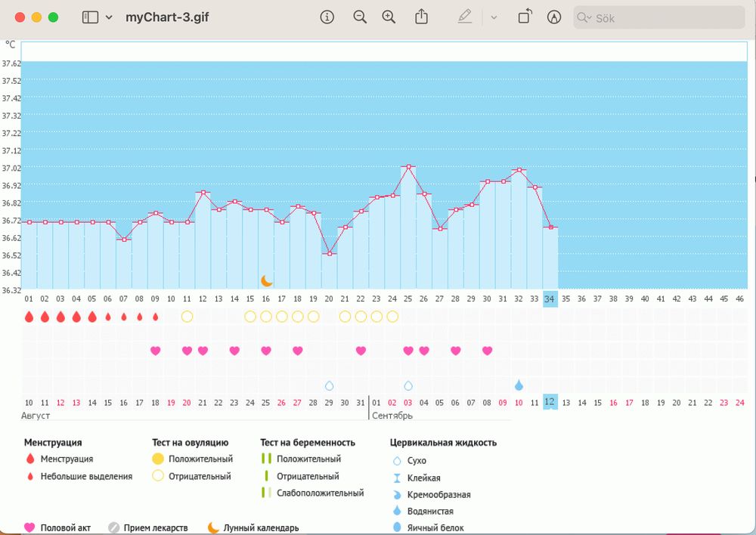Screen dimensions: 756x535
Task: Zoom in using the magnifier plus icon
Action: pyautogui.click(x=389, y=17)
